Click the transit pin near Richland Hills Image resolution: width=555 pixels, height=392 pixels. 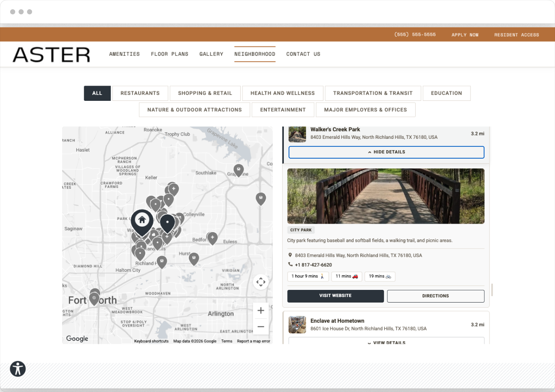click(162, 262)
